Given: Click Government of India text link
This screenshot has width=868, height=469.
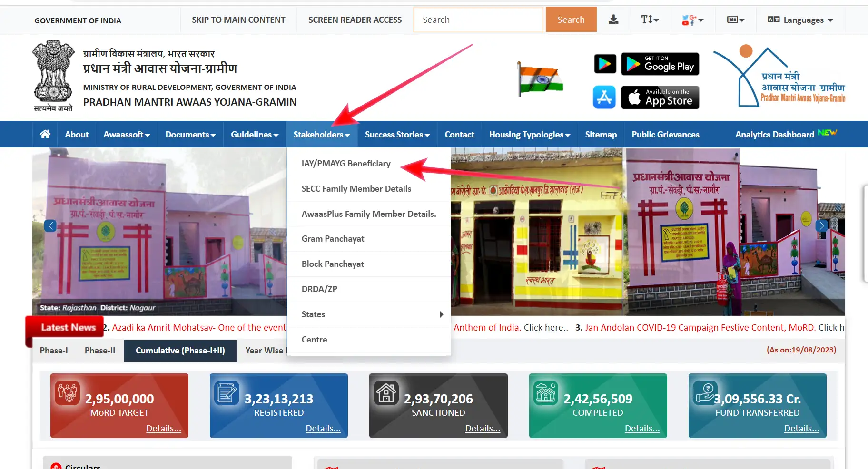Looking at the screenshot, I should point(78,20).
